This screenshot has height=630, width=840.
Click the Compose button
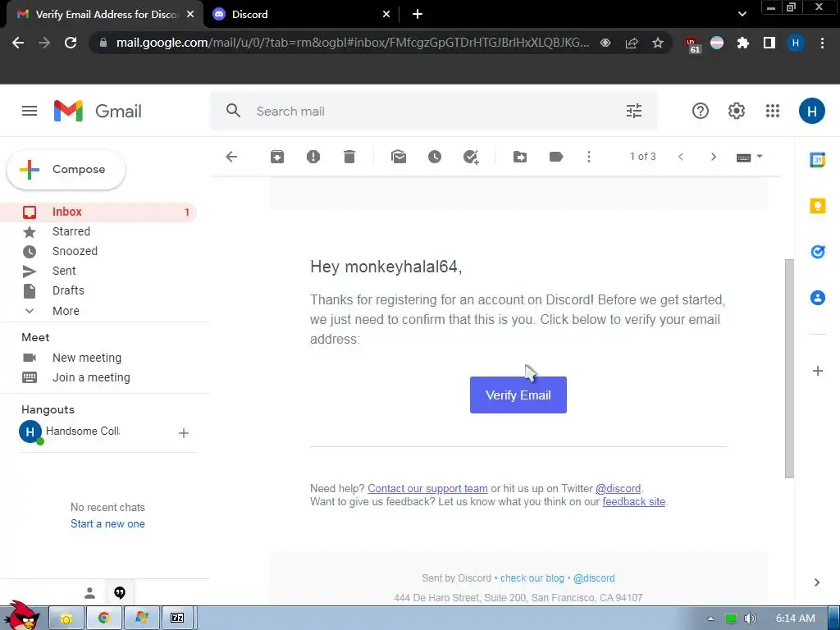point(66,169)
